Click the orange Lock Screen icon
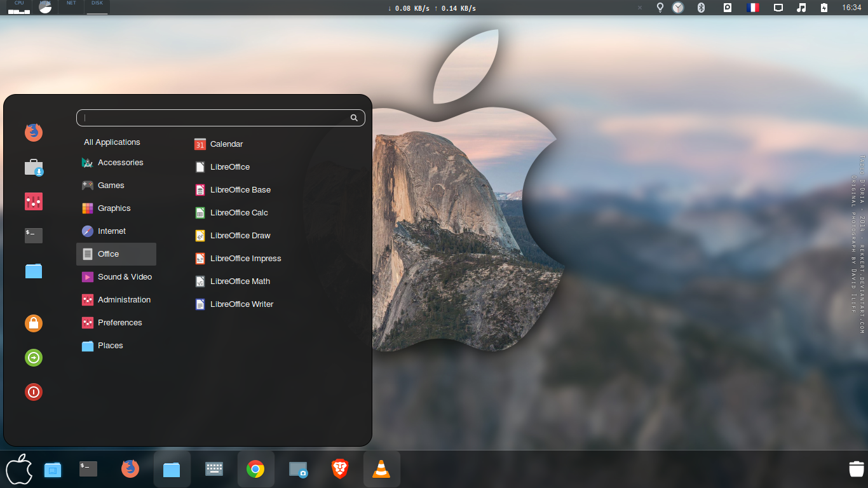The image size is (868, 488). click(x=34, y=323)
